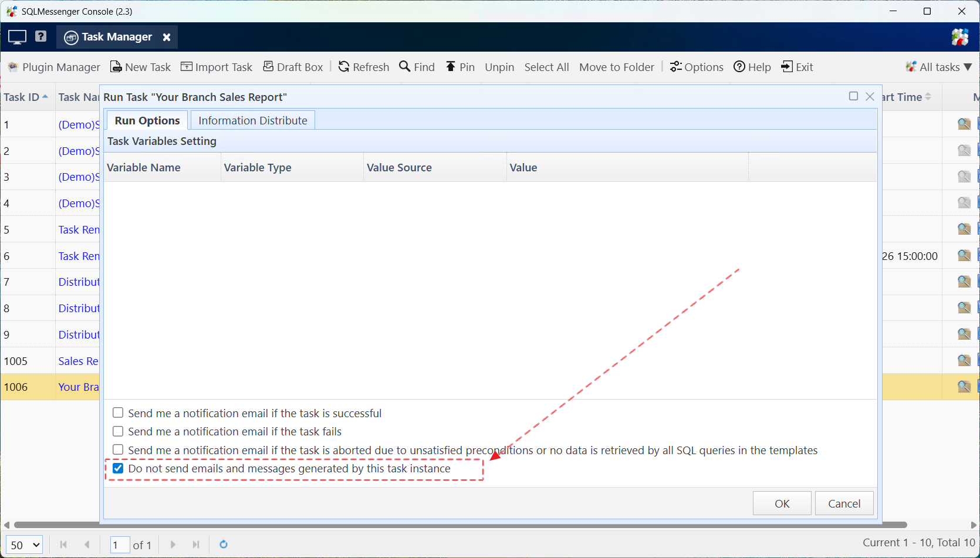The width and height of the screenshot is (980, 558).
Task: Create a New Task
Action: point(147,67)
